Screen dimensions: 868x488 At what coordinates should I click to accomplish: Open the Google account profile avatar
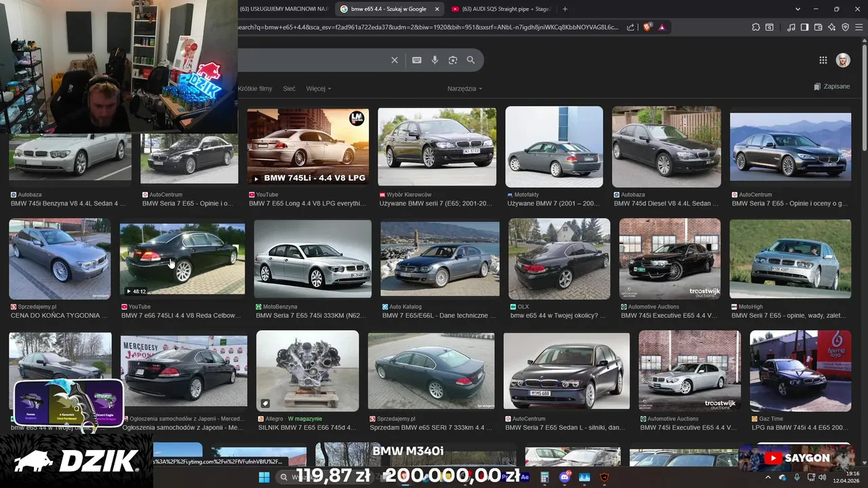tap(843, 60)
